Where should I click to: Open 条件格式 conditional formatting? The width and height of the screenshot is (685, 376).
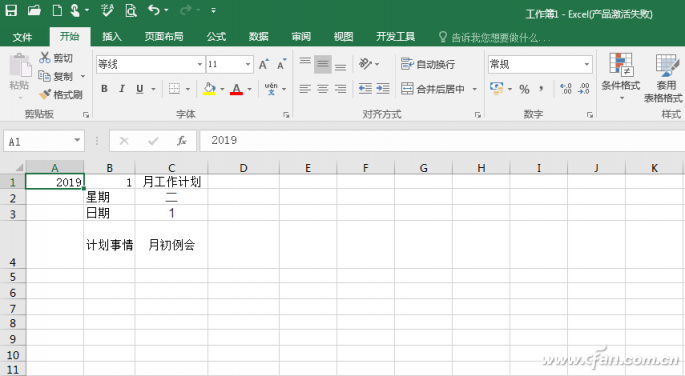pos(620,76)
